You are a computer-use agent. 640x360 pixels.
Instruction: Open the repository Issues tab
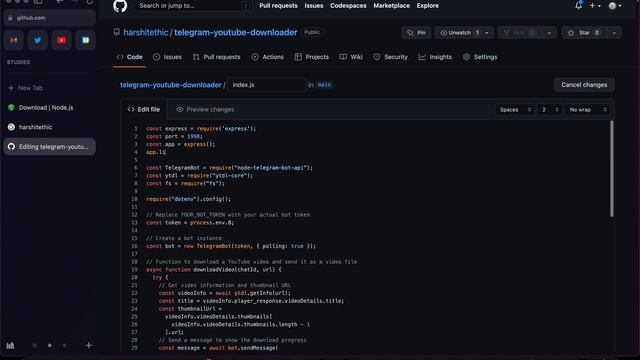tap(167, 57)
